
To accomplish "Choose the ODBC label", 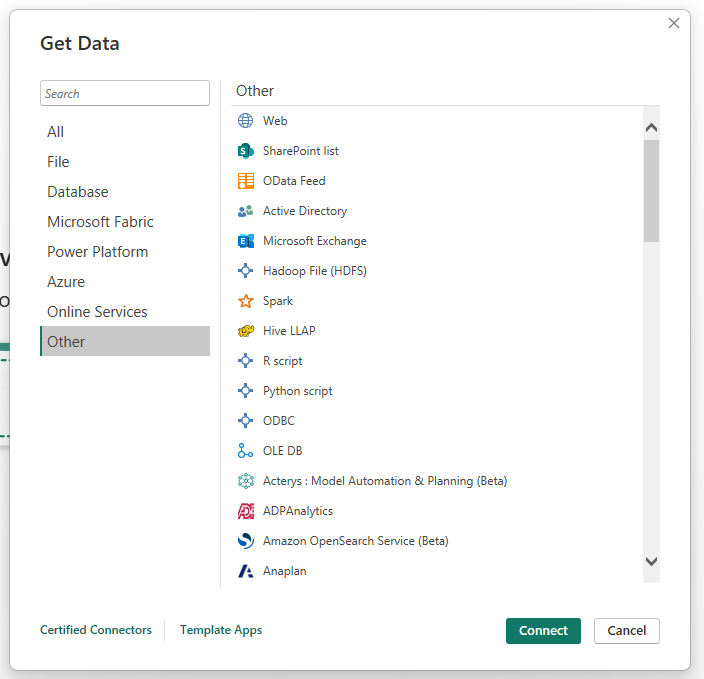I will tap(279, 421).
